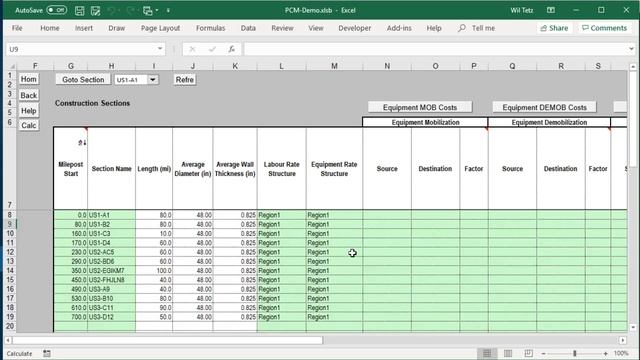640x360 pixels.
Task: Select the cell containing US1-A1
Action: tap(111, 215)
